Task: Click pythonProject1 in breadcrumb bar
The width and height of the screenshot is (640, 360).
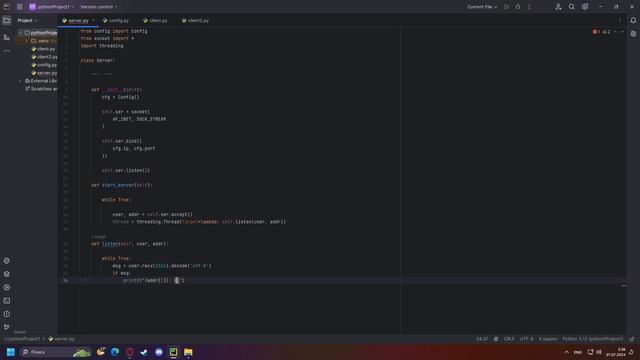Action: tap(22, 339)
